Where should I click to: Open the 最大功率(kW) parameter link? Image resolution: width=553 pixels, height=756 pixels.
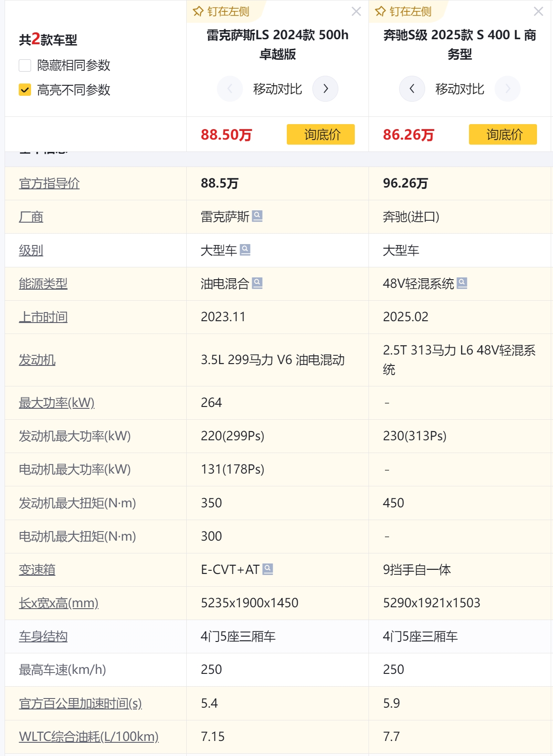click(57, 403)
